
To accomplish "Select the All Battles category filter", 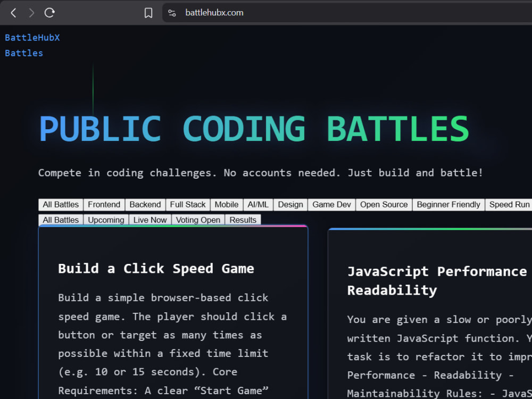I will pos(61,205).
